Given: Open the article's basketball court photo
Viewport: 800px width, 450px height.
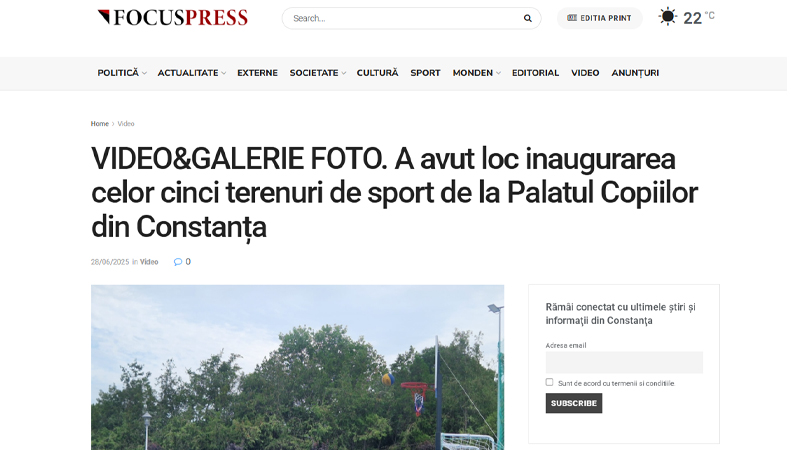Looking at the screenshot, I should [x=297, y=367].
